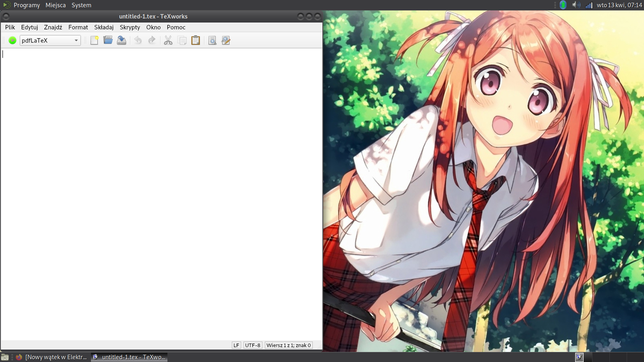This screenshot has height=362, width=644.
Task: Open the Składaj menu
Action: [x=104, y=27]
